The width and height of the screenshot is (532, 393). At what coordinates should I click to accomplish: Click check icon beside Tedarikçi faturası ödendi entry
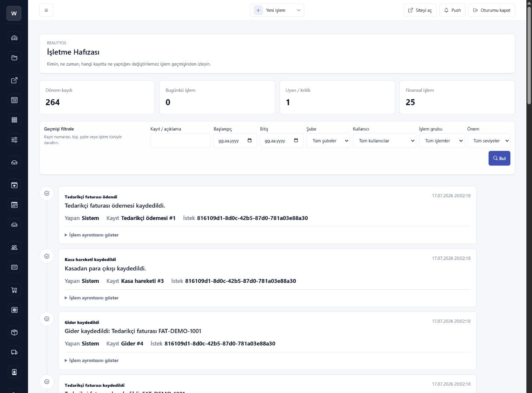pos(47,193)
